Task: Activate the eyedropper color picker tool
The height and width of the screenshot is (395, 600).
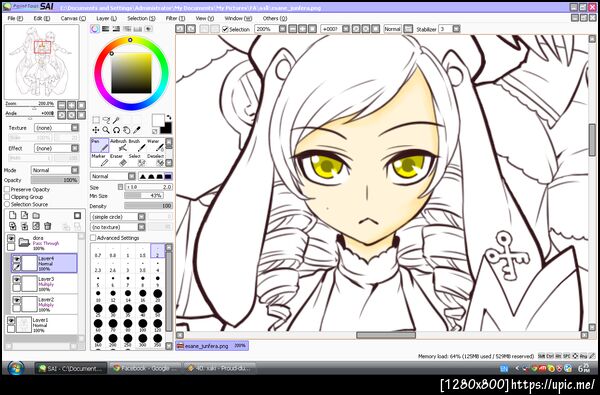Action: click(x=137, y=130)
